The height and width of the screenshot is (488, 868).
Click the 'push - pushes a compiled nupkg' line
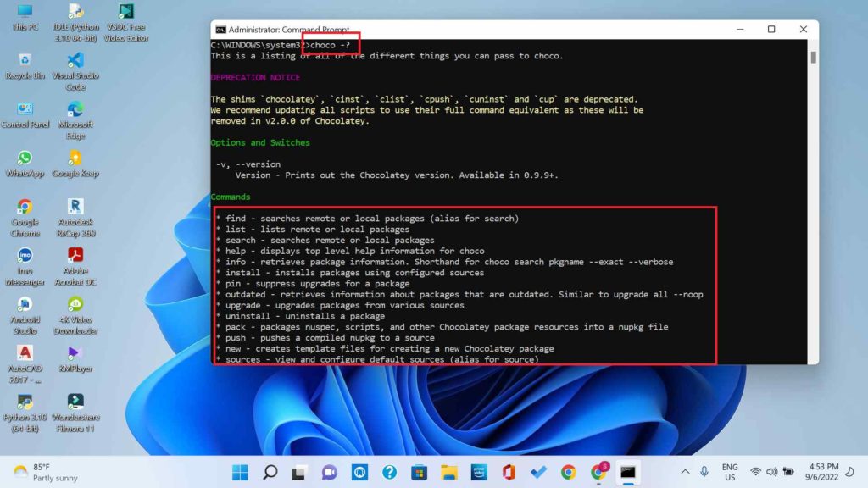click(325, 338)
